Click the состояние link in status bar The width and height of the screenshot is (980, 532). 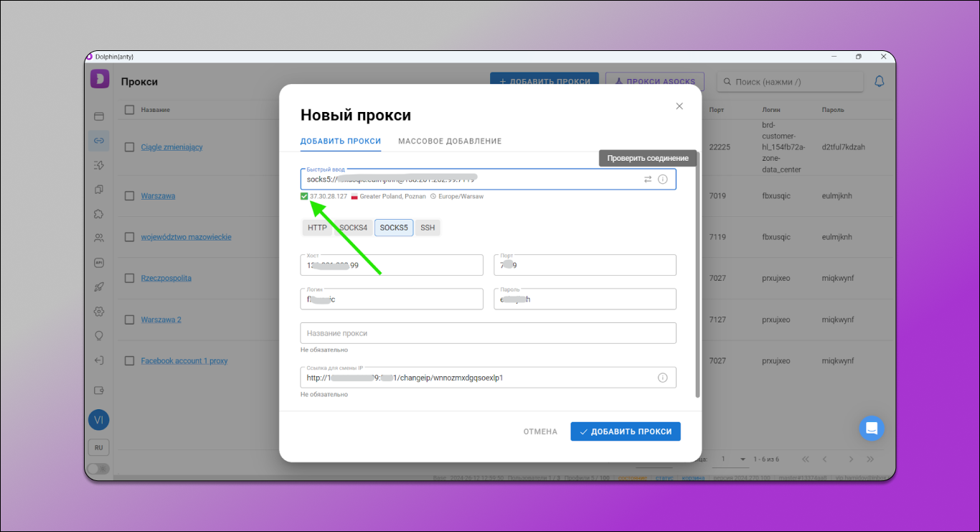(633, 478)
